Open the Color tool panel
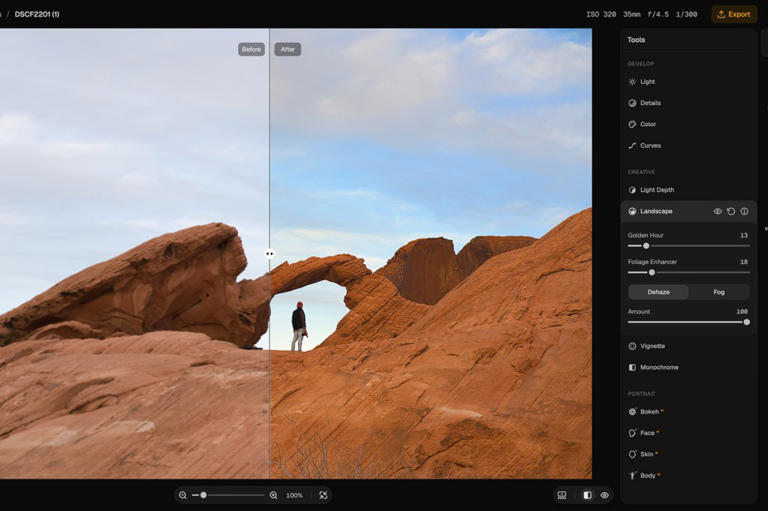The width and height of the screenshot is (768, 511). (x=647, y=124)
